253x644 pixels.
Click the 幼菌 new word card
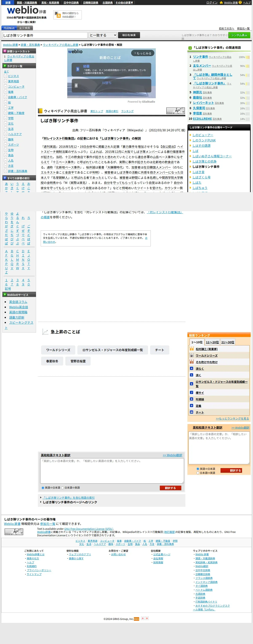coord(111,69)
